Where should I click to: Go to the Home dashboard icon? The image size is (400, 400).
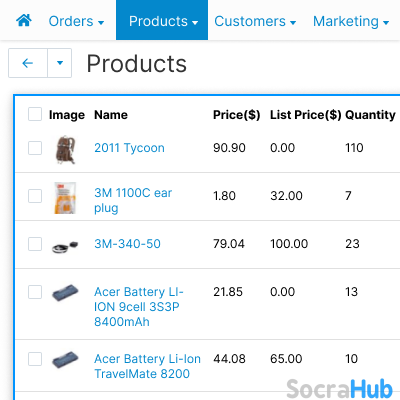(x=24, y=21)
